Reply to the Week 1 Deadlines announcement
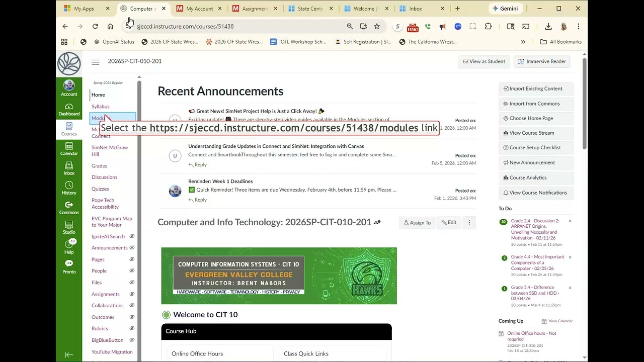 pos(198,200)
